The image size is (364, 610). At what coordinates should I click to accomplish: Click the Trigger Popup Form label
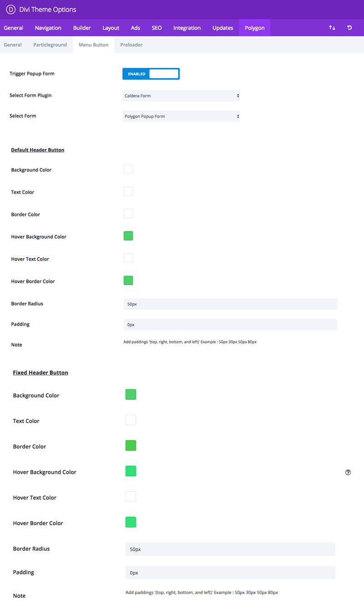(32, 74)
